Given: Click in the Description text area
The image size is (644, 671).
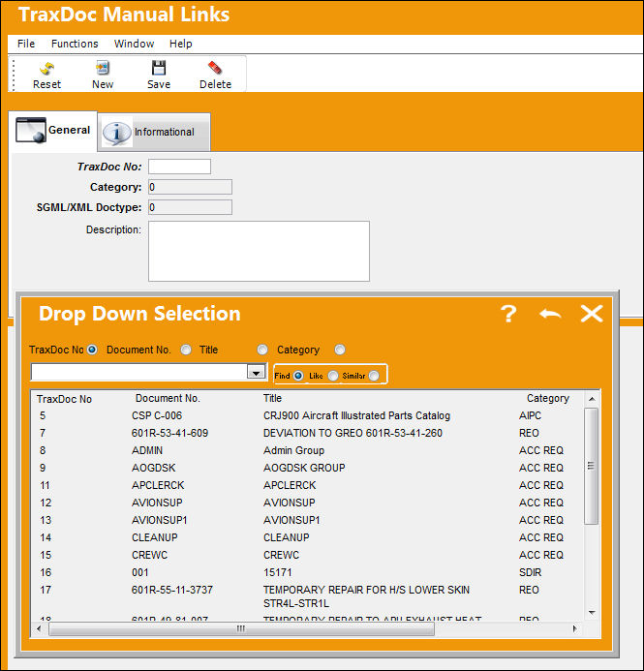Looking at the screenshot, I should (259, 251).
